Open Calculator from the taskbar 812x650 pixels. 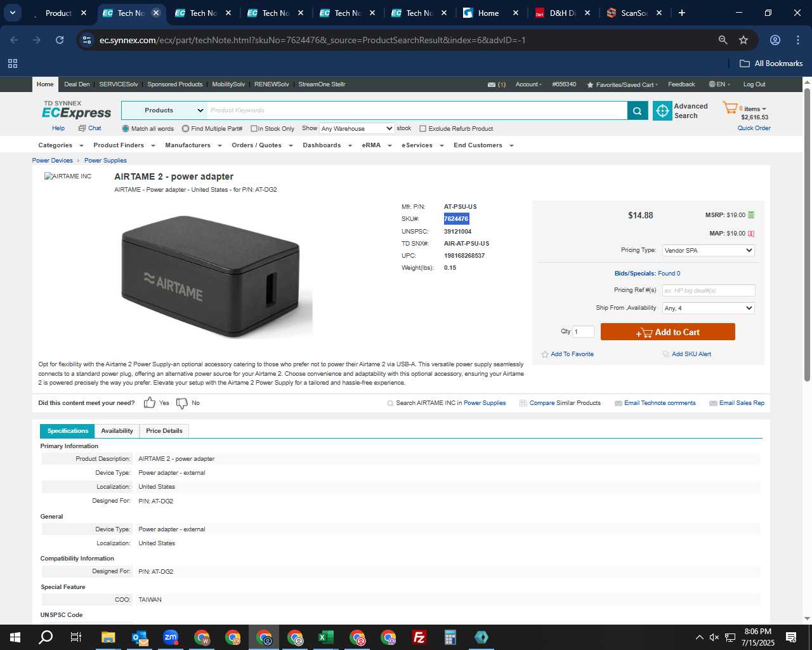pyautogui.click(x=450, y=637)
